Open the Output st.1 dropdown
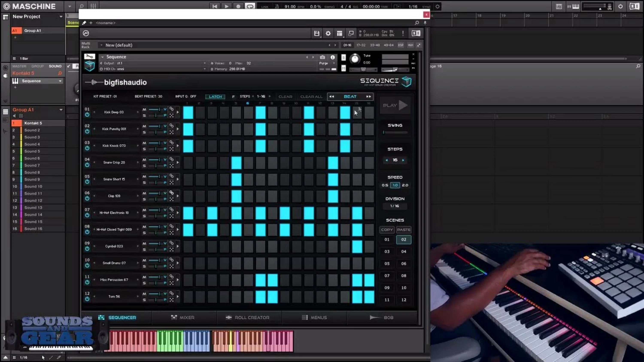644x362 pixels. point(152,63)
